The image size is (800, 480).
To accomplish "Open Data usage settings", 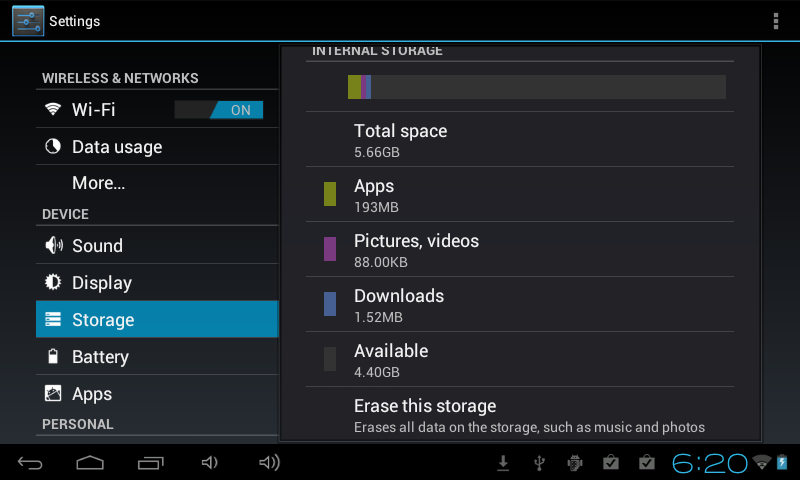I will [x=116, y=147].
